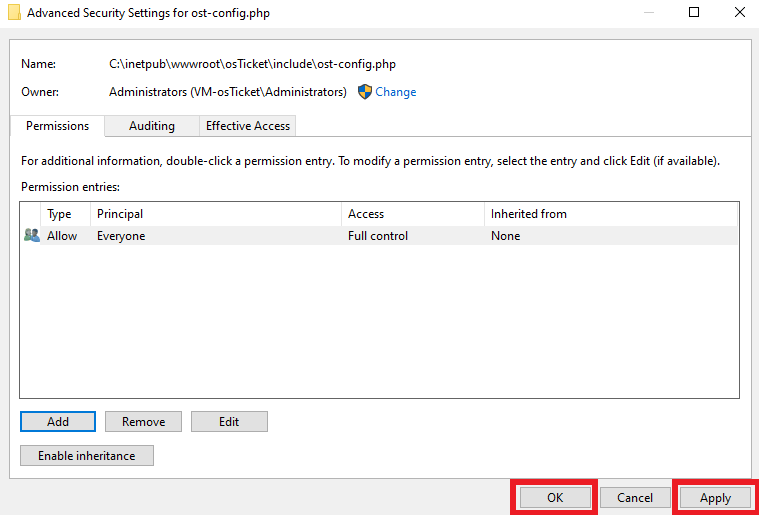Maximize the Advanced Security Settings window
The width and height of the screenshot is (759, 515).
(694, 13)
